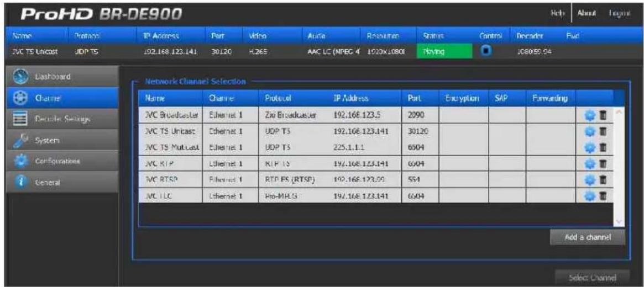Click the Dashboard gauge icon in sidebar
The image size is (644, 287).
[x=21, y=77]
